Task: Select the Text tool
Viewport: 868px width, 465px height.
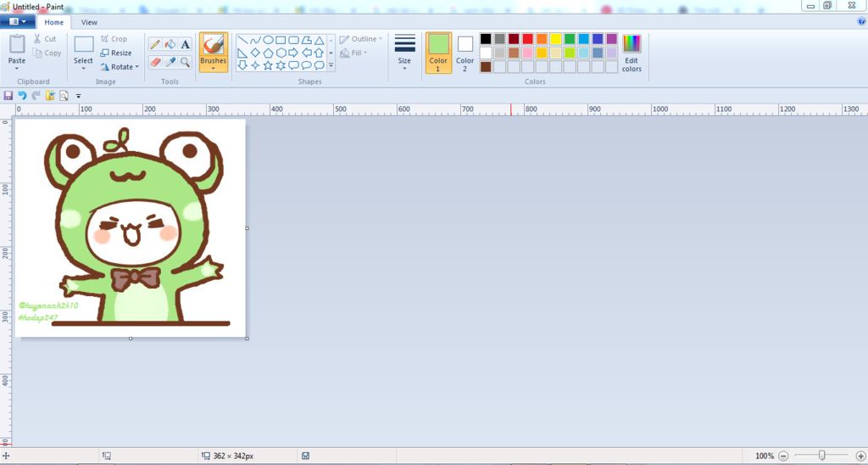Action: tap(186, 44)
